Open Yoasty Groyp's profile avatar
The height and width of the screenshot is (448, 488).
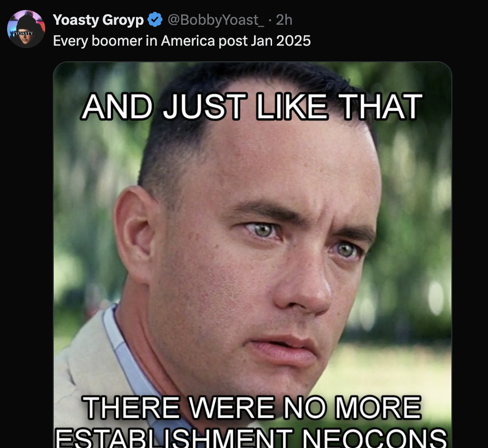pyautogui.click(x=26, y=29)
